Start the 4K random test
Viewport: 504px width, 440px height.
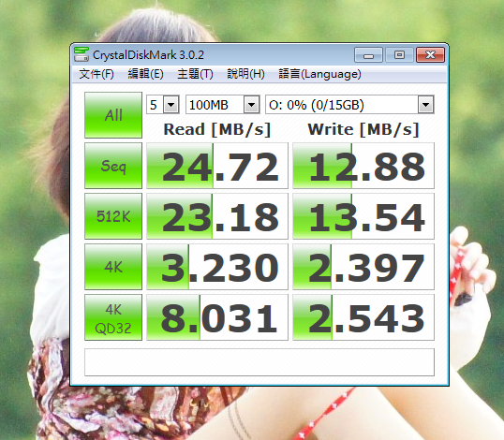click(113, 267)
